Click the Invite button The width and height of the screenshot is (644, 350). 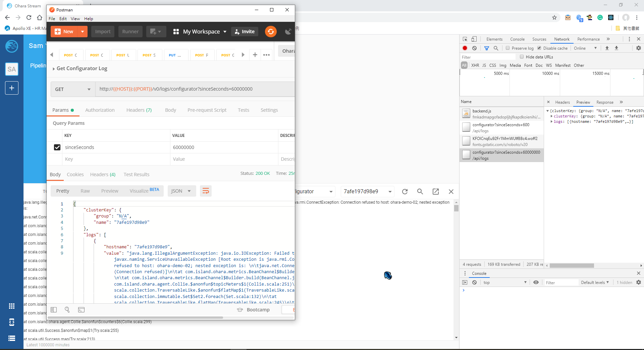245,32
